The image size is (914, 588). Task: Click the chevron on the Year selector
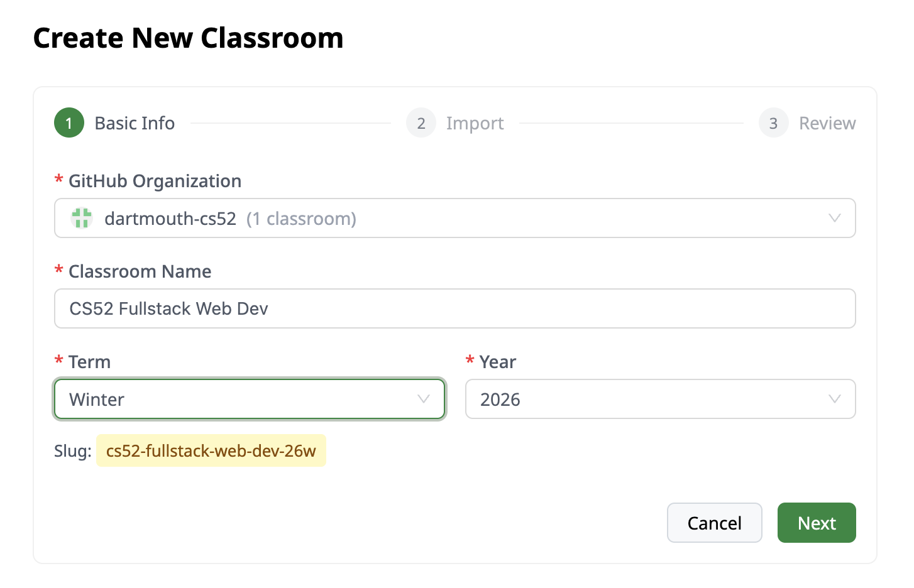(835, 399)
